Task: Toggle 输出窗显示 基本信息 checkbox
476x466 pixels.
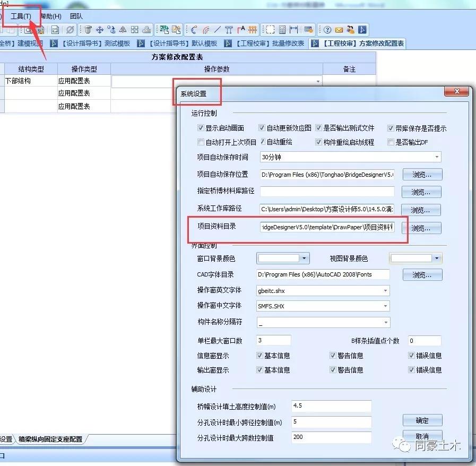Action: pos(259,369)
